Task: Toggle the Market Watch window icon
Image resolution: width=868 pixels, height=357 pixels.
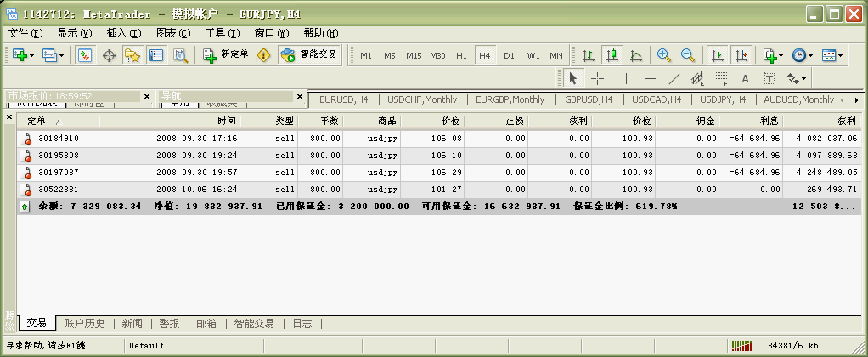Action: 84,55
